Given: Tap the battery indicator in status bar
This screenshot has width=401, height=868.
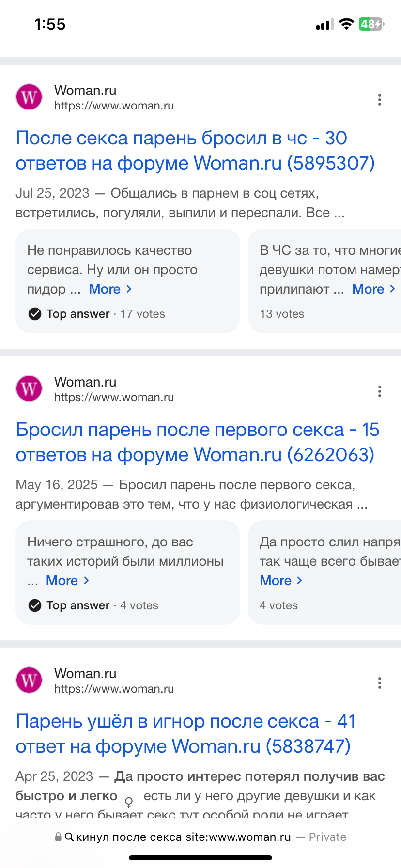Looking at the screenshot, I should click(370, 24).
